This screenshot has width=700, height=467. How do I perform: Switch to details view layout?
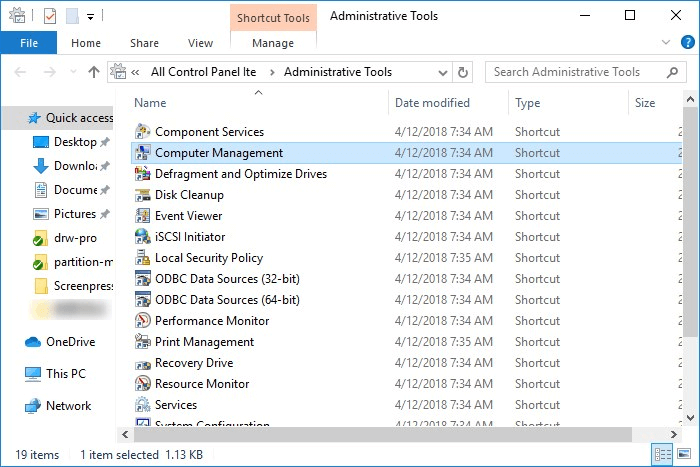click(x=662, y=455)
